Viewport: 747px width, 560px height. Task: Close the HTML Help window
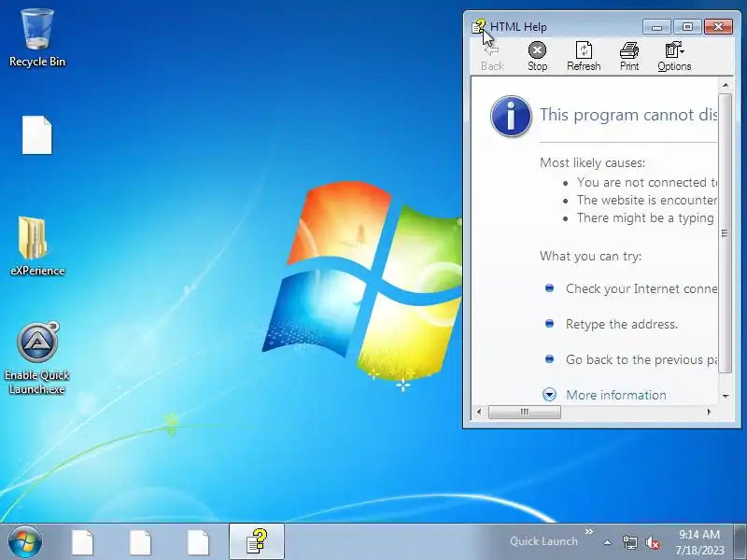[718, 27]
